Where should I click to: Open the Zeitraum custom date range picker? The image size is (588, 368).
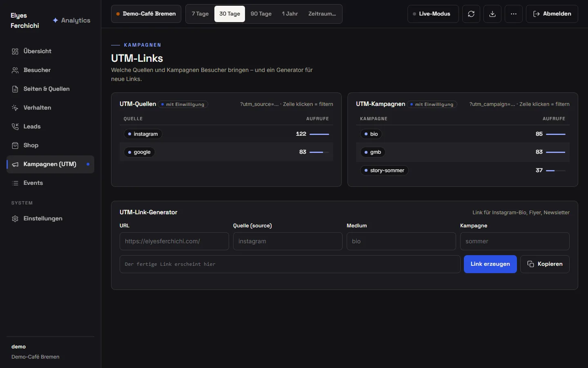322,14
